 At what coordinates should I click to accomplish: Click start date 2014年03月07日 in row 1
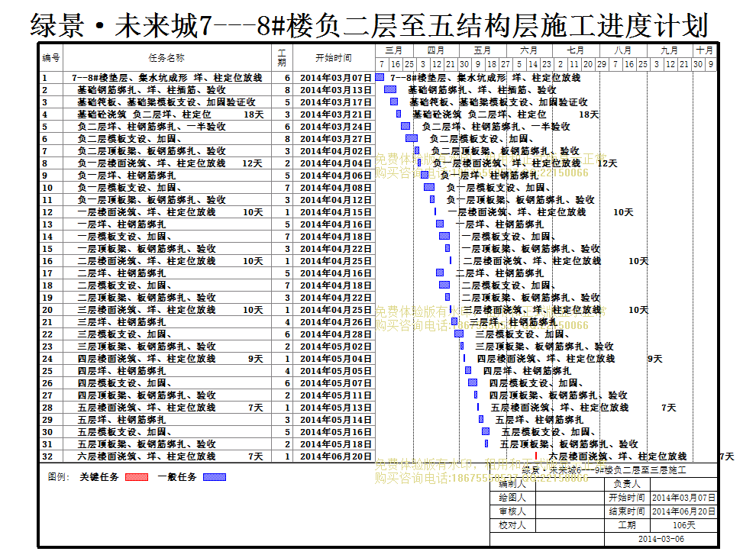click(x=335, y=78)
